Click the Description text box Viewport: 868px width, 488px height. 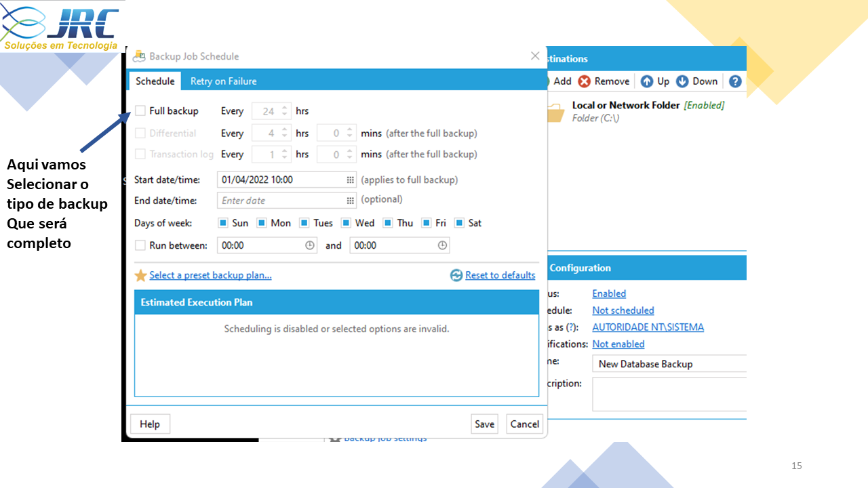669,394
